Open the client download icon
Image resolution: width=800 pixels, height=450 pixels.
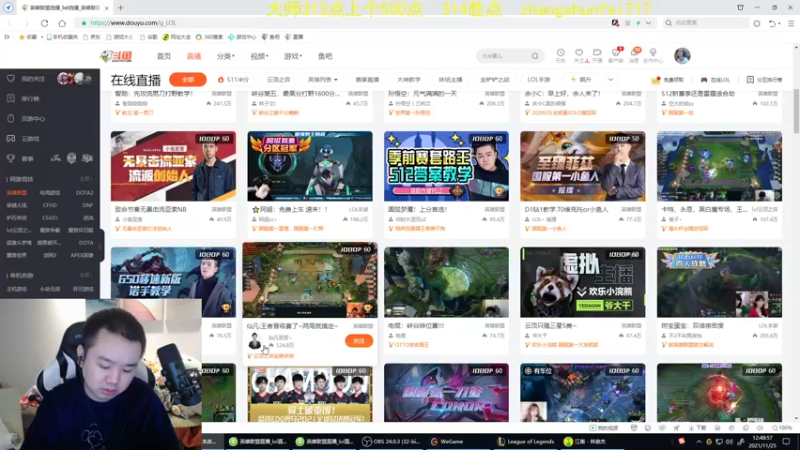point(616,55)
